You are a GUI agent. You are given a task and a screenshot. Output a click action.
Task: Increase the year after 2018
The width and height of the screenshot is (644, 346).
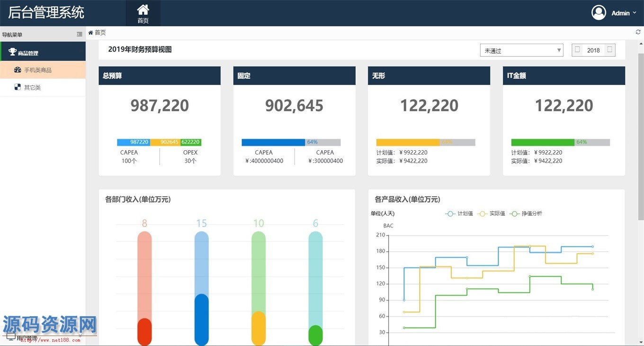click(x=610, y=50)
